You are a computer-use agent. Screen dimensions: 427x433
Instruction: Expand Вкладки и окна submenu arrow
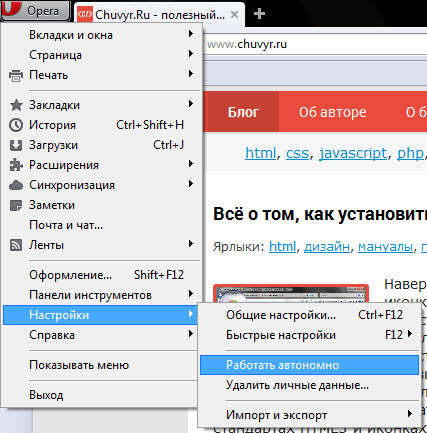tap(191, 34)
